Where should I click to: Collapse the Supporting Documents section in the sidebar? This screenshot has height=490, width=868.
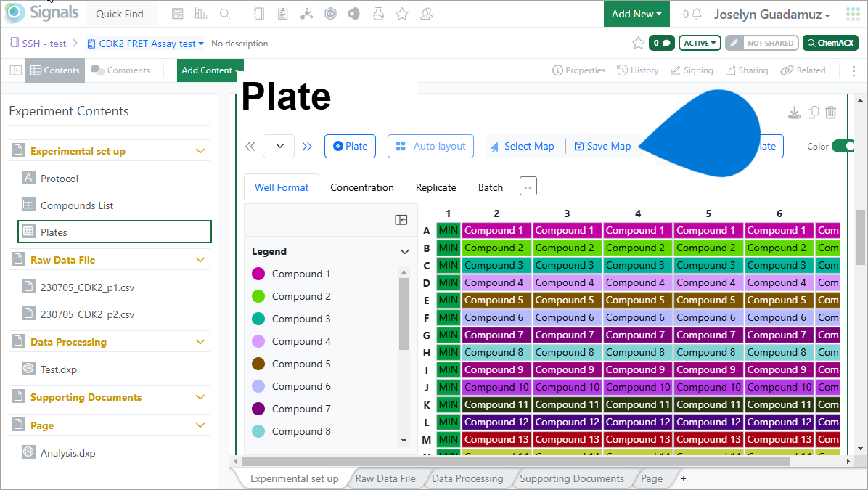point(200,397)
